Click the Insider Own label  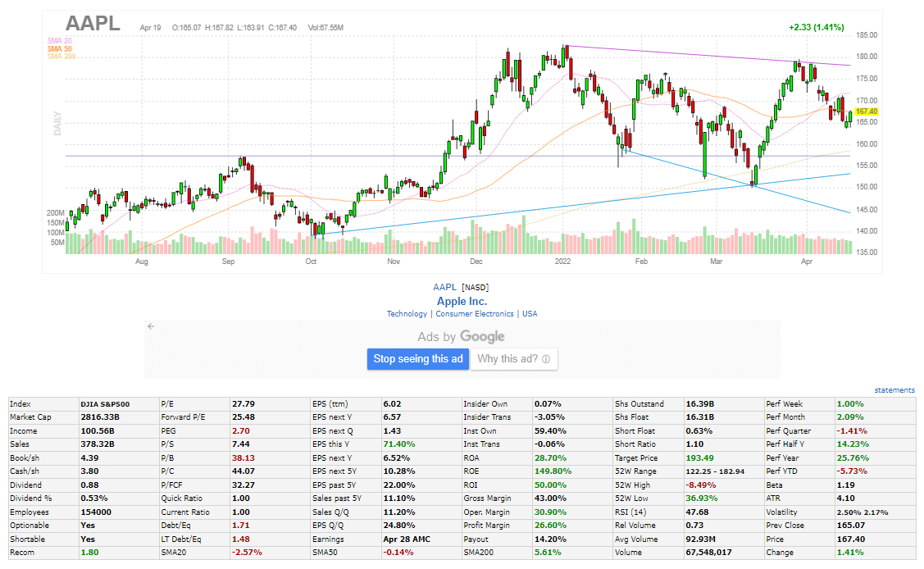click(x=485, y=404)
